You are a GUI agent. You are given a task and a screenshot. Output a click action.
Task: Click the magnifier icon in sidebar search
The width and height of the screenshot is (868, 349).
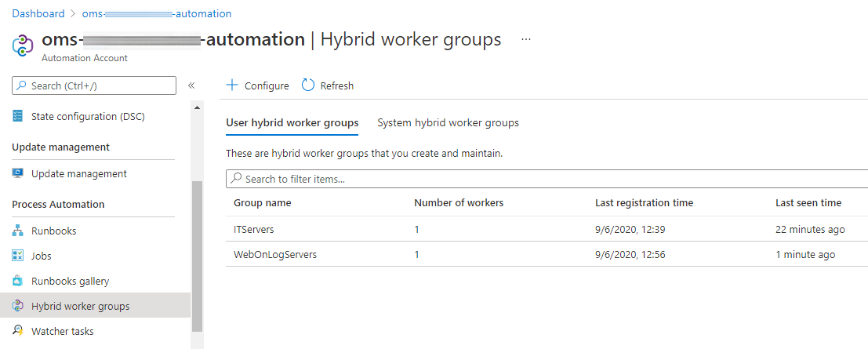(x=22, y=85)
